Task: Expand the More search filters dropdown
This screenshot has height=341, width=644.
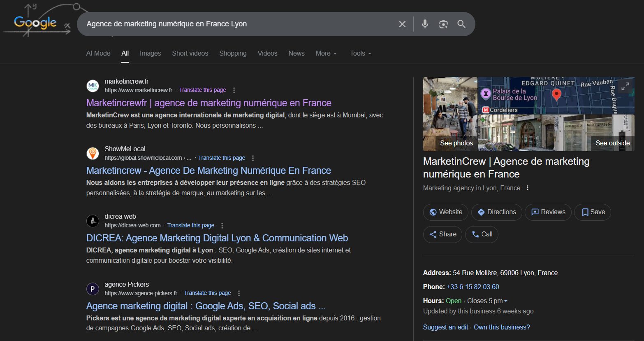Action: 326,54
